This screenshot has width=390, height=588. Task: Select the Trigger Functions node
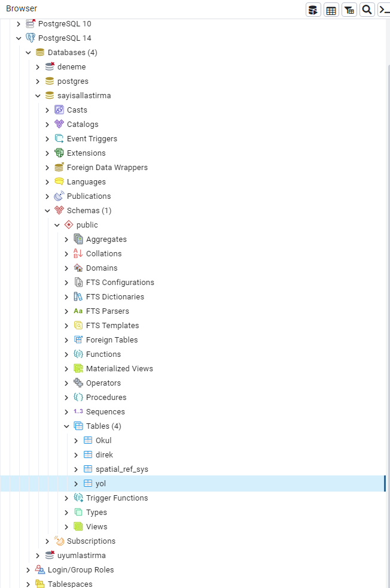[x=117, y=498]
